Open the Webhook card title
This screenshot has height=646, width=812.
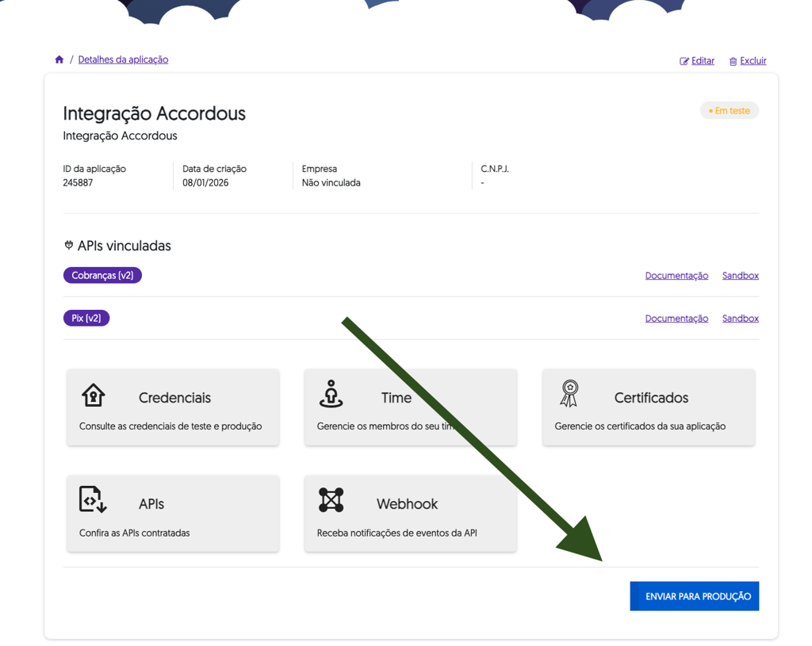coord(407,504)
